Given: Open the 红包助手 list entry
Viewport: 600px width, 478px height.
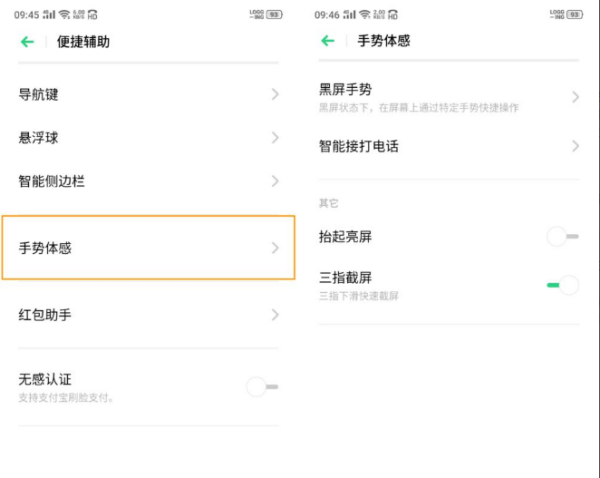Looking at the screenshot, I should tap(148, 315).
